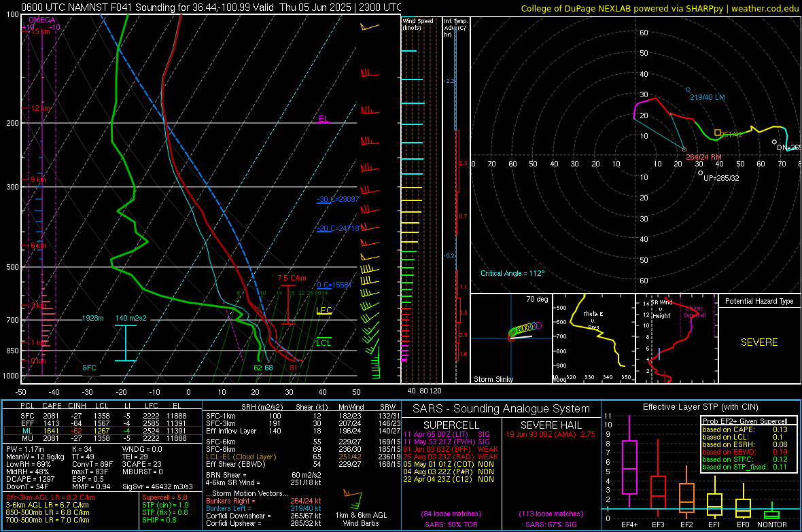Image resolution: width=802 pixels, height=532 pixels.
Task: Click the -30 C=29097' height label
Action: click(338, 199)
